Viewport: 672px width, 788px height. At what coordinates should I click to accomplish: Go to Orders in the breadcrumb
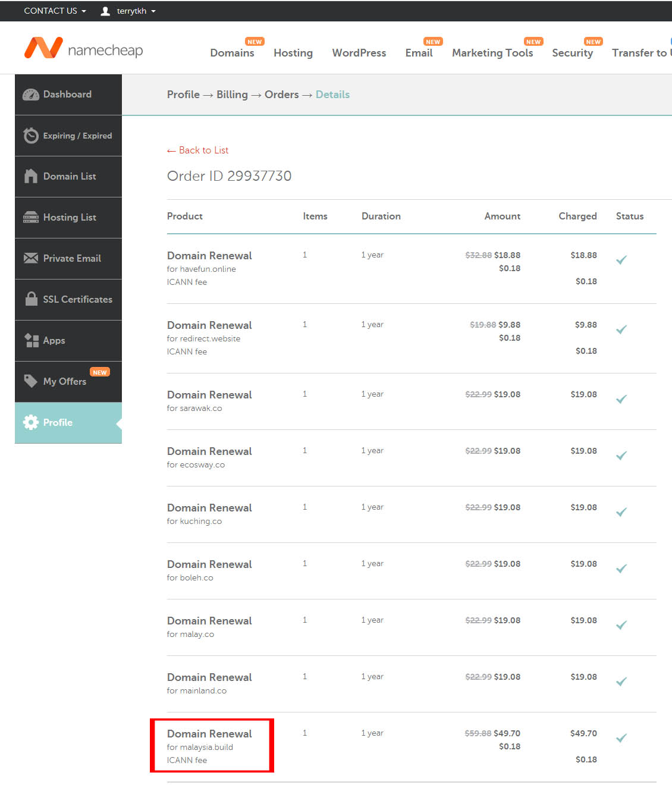tap(282, 95)
